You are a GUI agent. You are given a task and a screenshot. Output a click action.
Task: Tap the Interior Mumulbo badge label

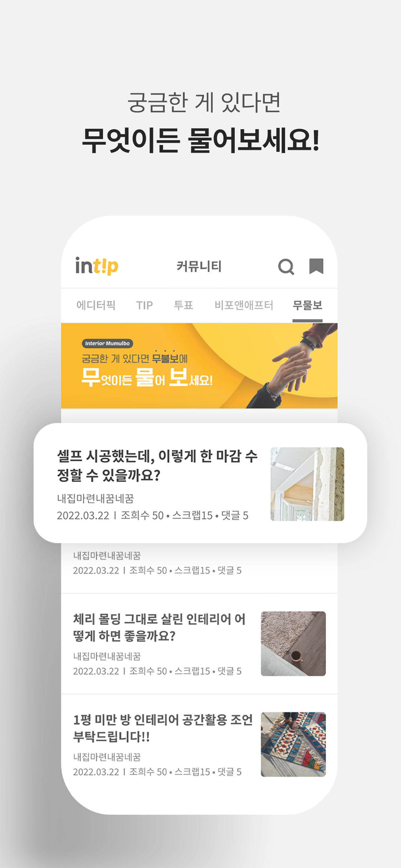107,343
